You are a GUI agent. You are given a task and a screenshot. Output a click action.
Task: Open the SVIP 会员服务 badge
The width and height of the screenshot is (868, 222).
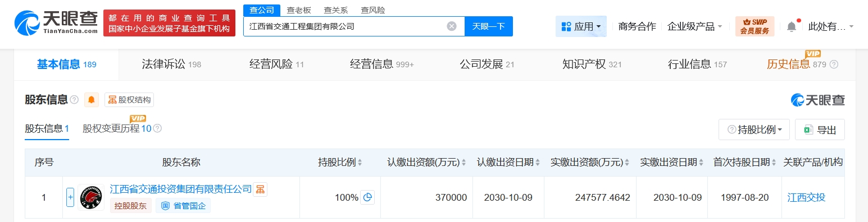click(x=755, y=26)
